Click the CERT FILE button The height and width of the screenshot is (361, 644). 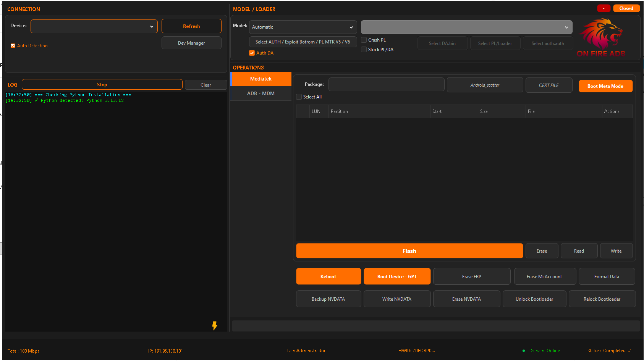click(x=549, y=85)
